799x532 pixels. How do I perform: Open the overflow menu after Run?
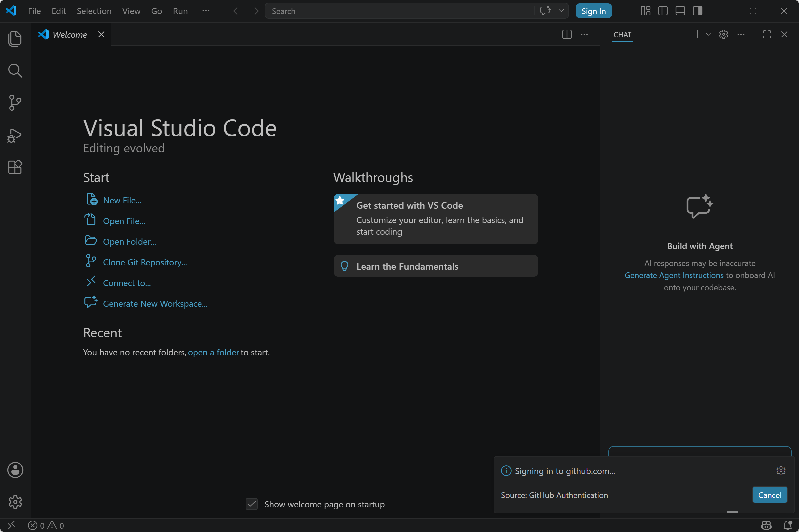206,11
